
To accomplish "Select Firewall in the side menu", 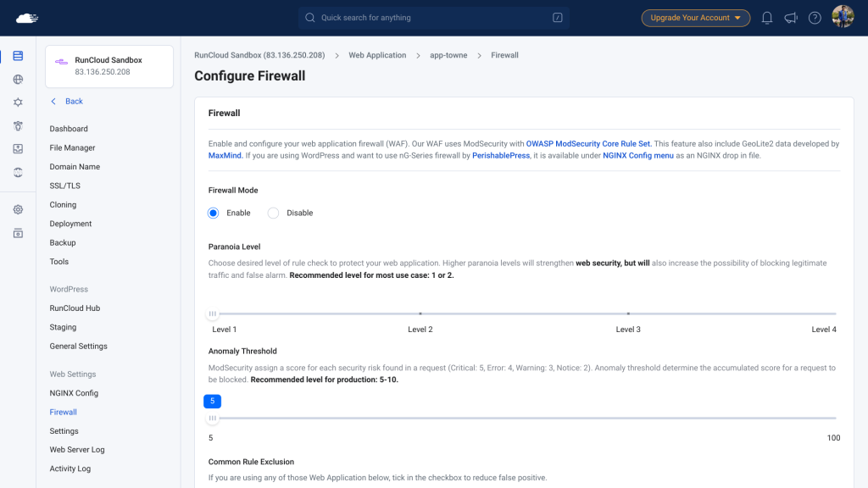I will pos(63,413).
